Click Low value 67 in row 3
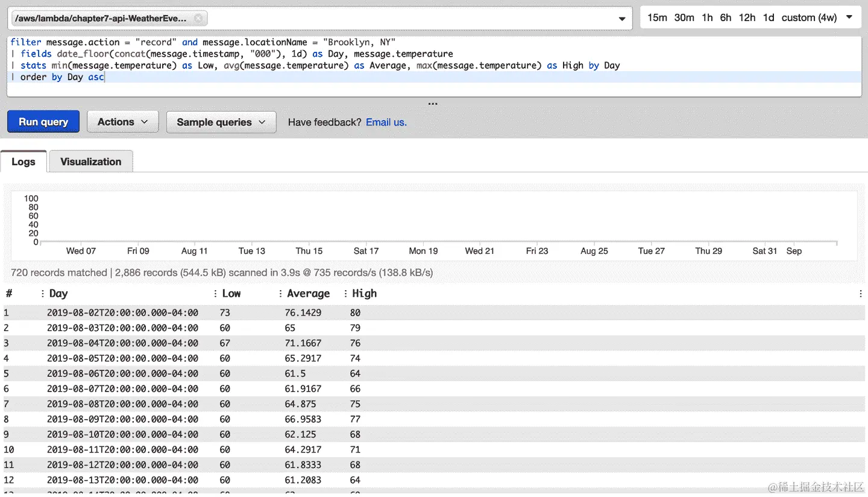868x497 pixels. 225,343
